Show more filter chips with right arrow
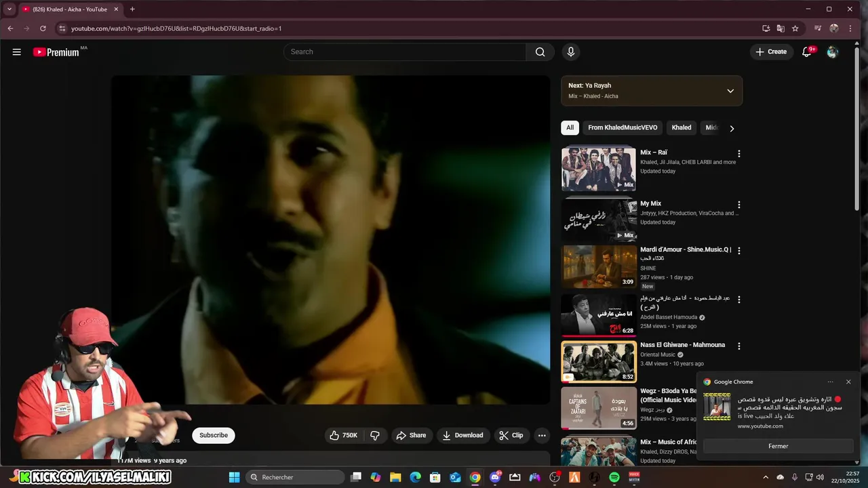 732,128
